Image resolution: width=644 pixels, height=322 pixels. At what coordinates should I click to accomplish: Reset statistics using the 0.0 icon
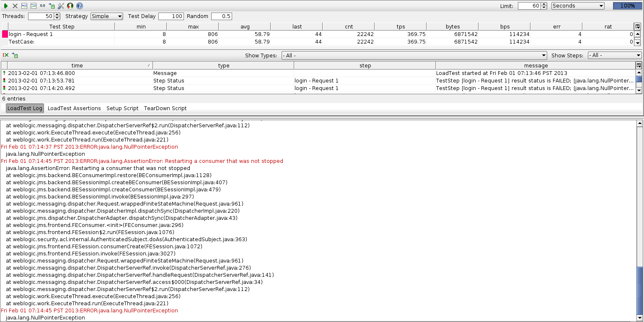43,6
